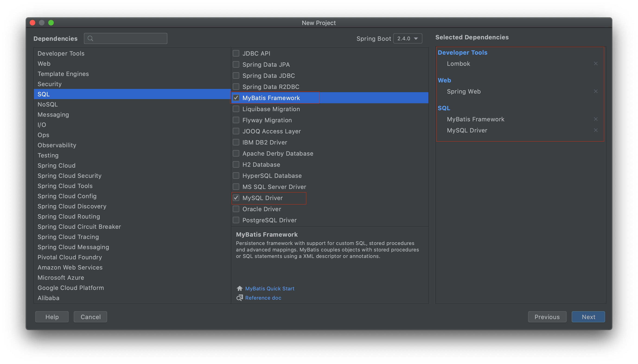Viewport: 638px width, 364px height.
Task: Click the reference doc icon
Action: pos(239,298)
